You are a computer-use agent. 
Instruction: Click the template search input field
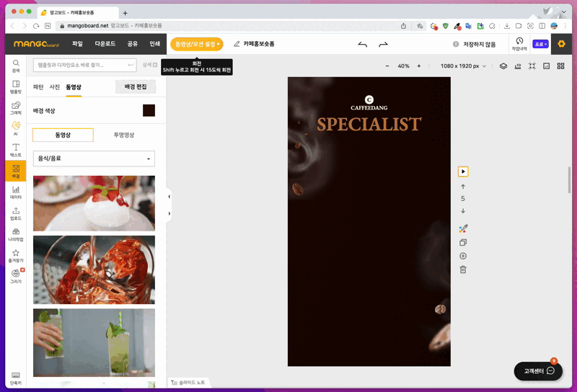84,65
